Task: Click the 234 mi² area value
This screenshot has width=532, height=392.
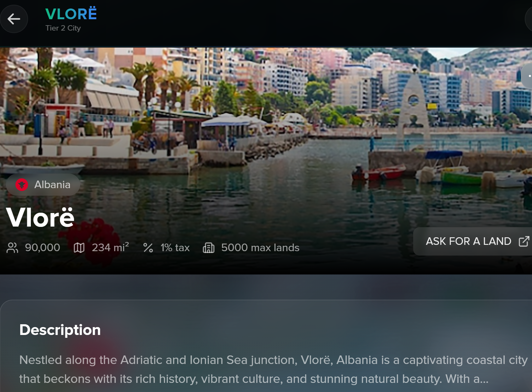Action: point(110,247)
